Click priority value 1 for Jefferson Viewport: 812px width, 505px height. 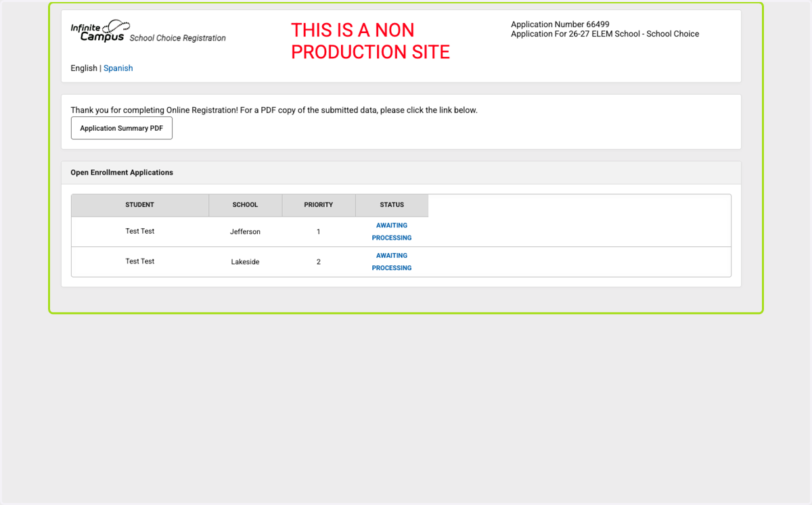click(319, 232)
